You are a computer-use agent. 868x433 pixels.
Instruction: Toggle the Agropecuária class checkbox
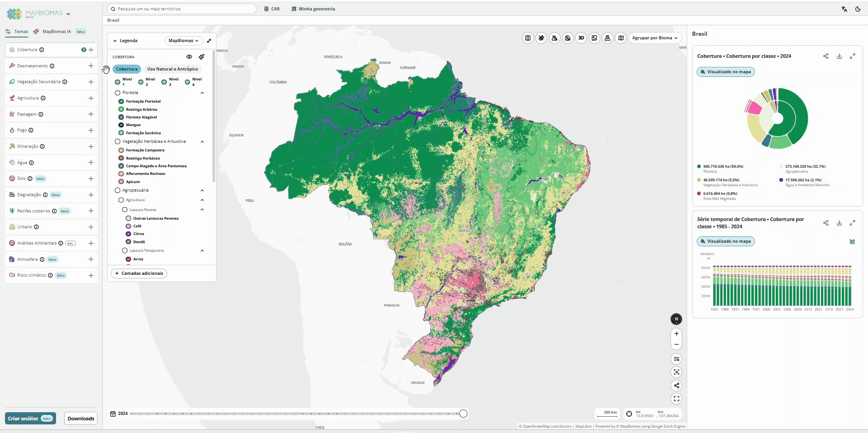[x=118, y=190]
